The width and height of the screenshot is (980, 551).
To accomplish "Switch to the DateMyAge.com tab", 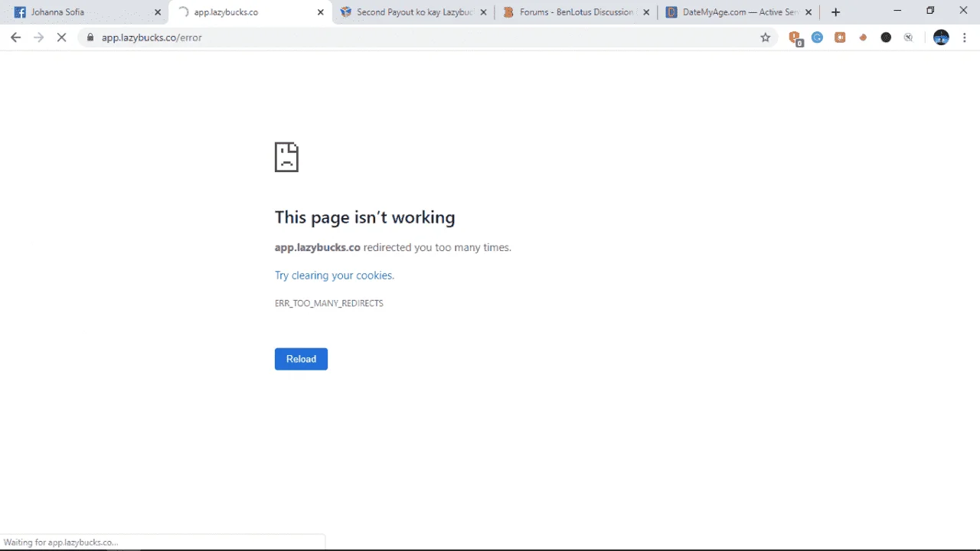I will (x=739, y=12).
